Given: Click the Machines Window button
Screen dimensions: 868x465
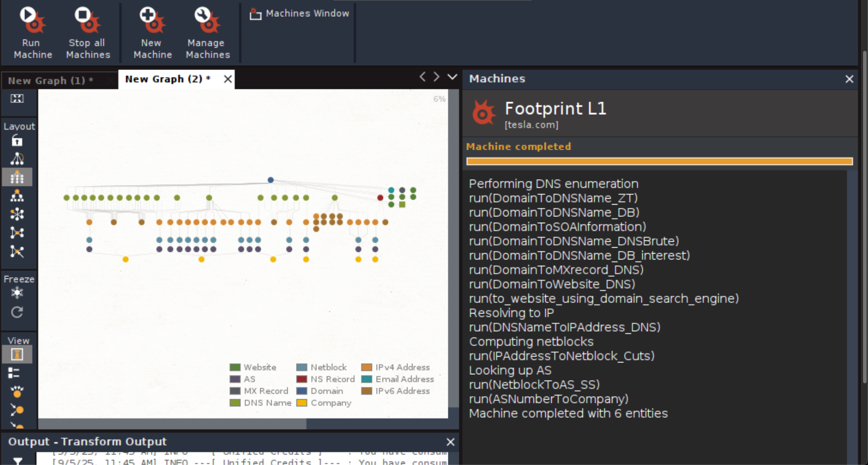Looking at the screenshot, I should [300, 14].
